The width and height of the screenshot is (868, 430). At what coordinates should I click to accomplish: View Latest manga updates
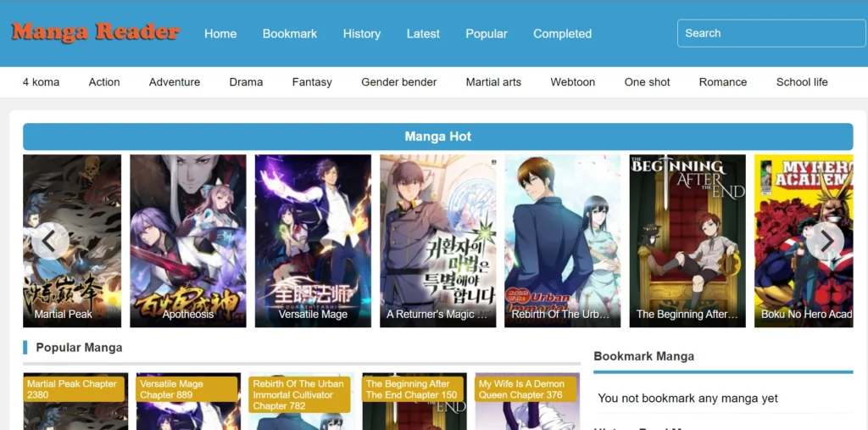click(x=423, y=34)
